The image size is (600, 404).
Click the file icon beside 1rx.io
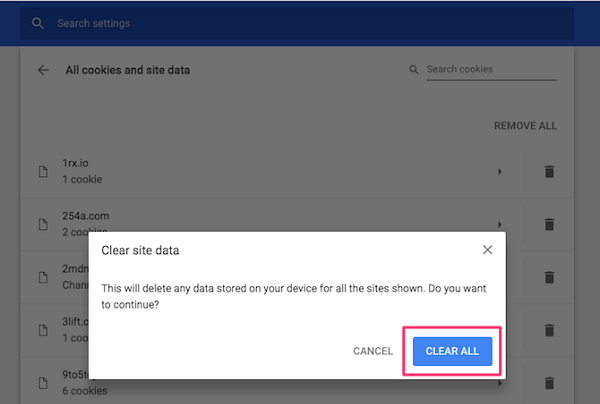[43, 172]
